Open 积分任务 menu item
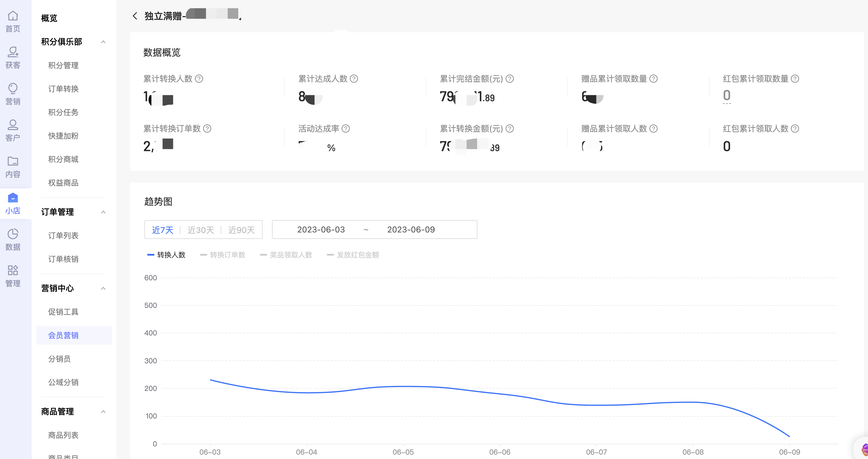 tap(63, 112)
